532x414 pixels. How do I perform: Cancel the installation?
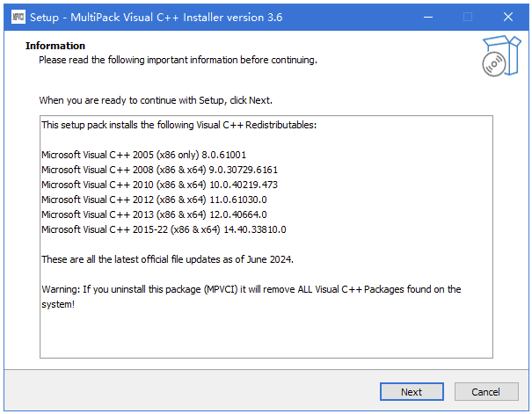pos(485,391)
